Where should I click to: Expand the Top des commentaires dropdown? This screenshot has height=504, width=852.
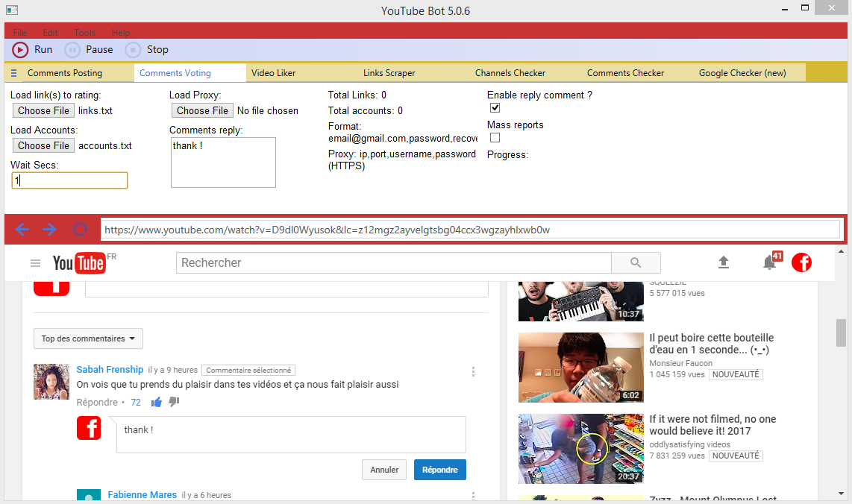tap(88, 338)
